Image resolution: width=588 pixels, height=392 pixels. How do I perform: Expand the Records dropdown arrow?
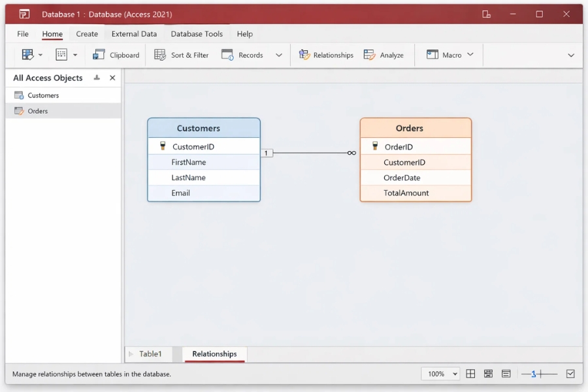pos(279,55)
